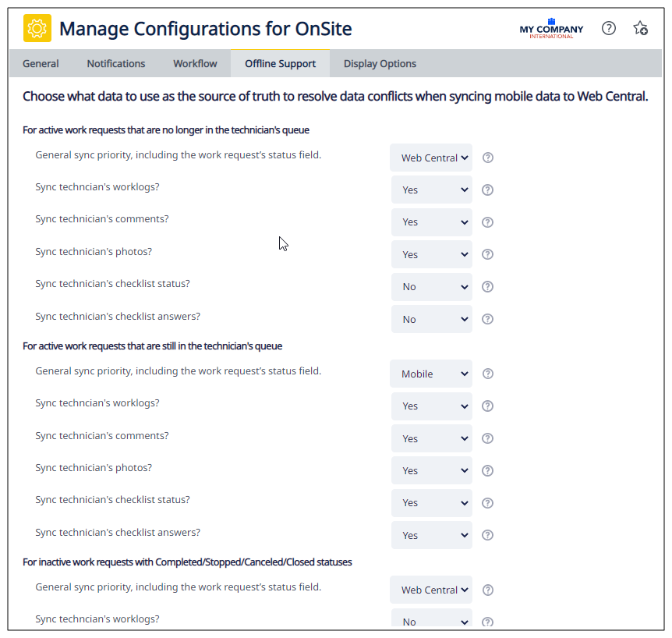Click the My Company International logo

pyautogui.click(x=551, y=29)
